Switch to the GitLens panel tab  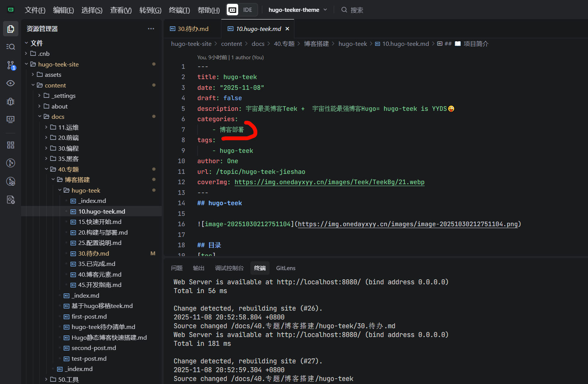(x=286, y=268)
